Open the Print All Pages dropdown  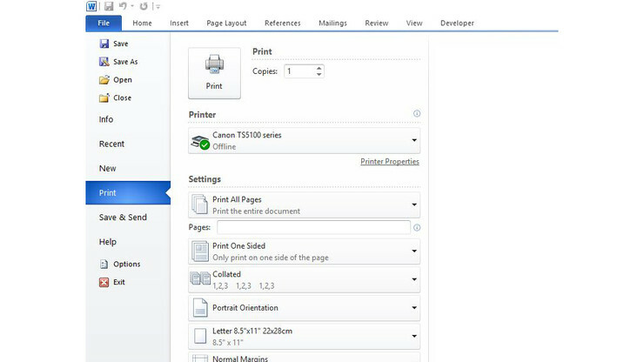[305, 205]
